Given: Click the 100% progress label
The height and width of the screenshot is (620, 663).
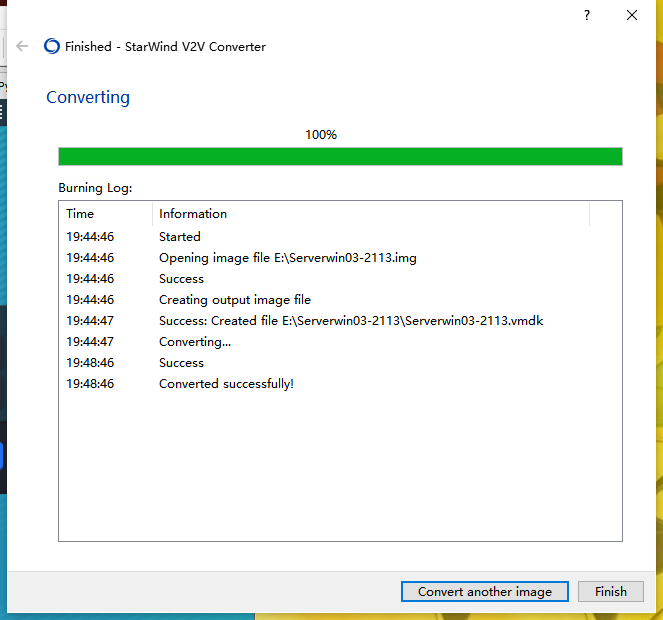Looking at the screenshot, I should [x=321, y=135].
